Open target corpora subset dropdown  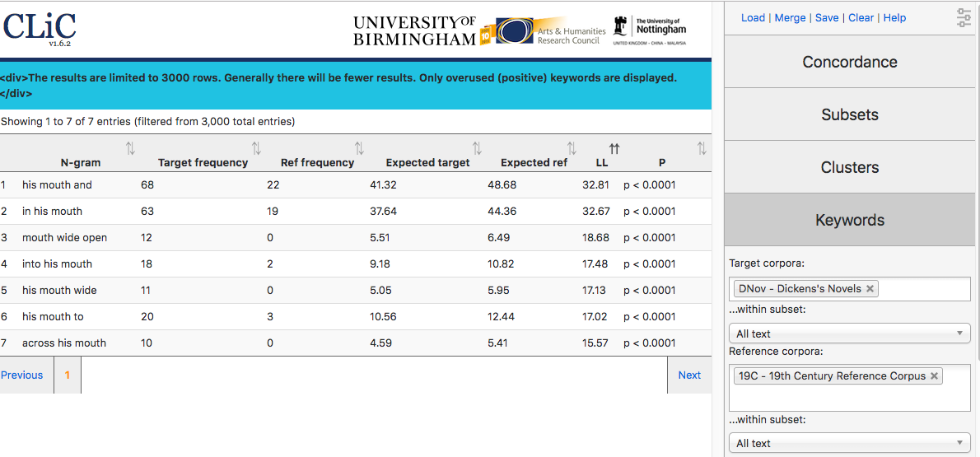pos(850,333)
